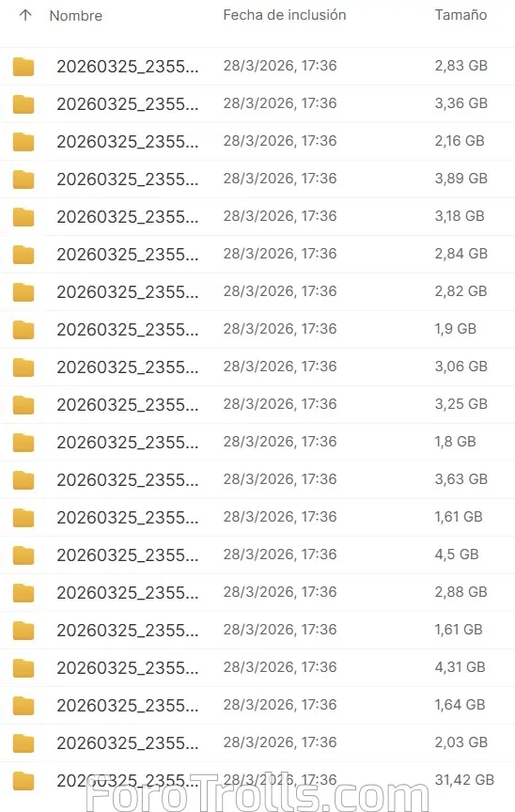This screenshot has height=812, width=515.
Task: Select folder icon of 2,16 GB row
Action: 23,141
